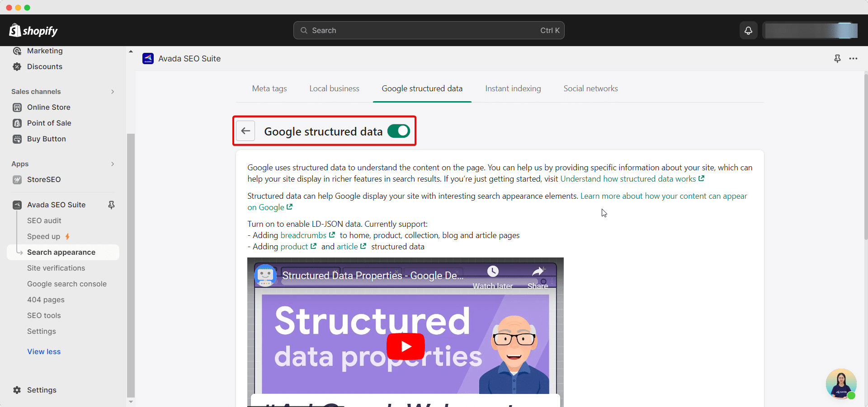The image size is (868, 407).
Task: Click external link icon beside breadcrumbs
Action: tap(332, 235)
